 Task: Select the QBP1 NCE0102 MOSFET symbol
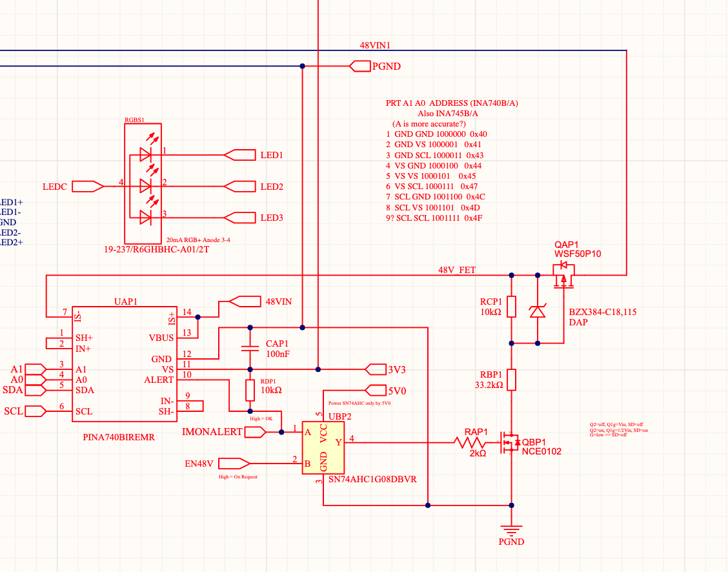click(510, 444)
